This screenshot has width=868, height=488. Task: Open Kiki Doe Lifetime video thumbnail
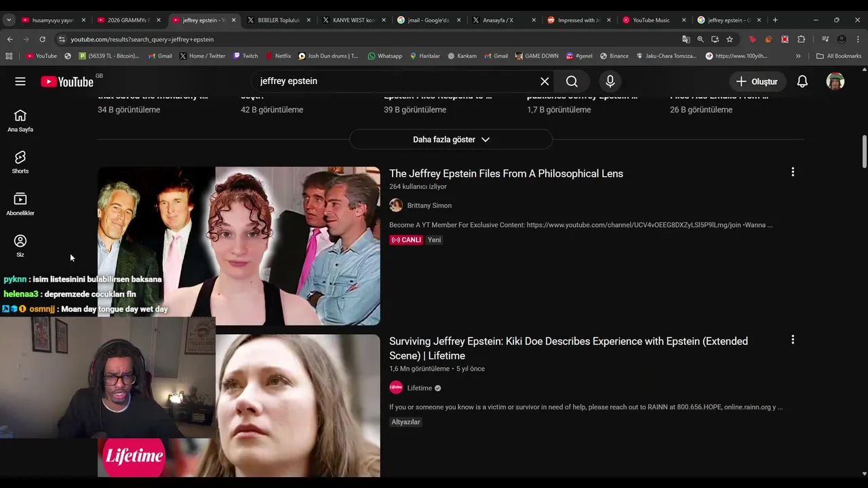[239, 405]
